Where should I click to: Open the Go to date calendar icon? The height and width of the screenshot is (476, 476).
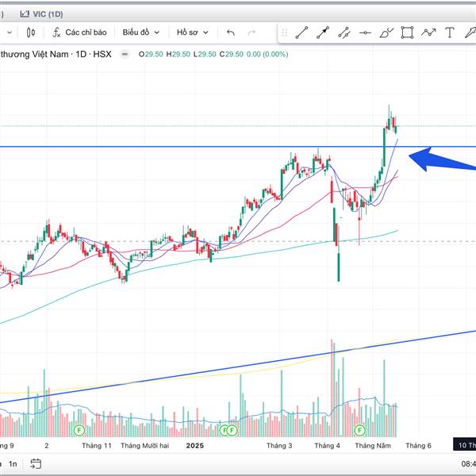(36, 463)
